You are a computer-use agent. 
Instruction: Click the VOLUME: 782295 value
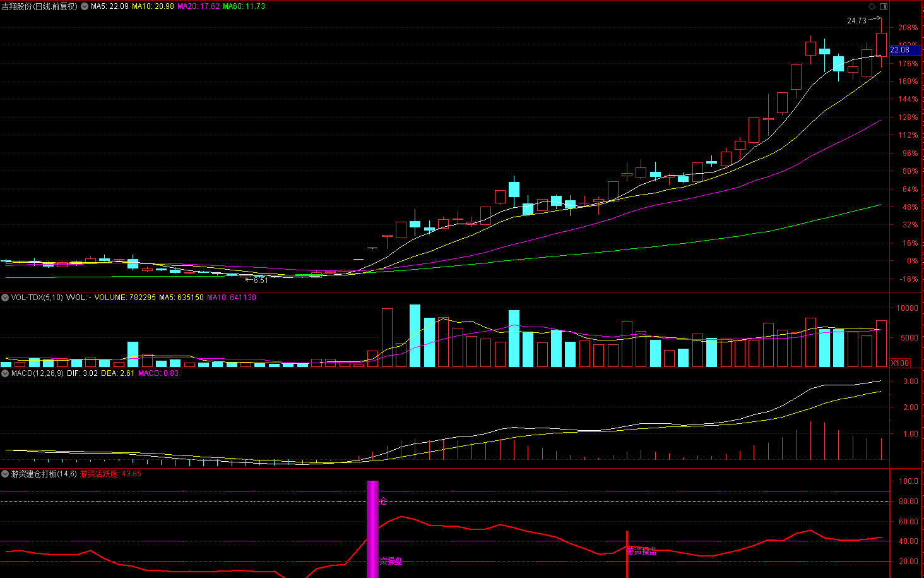tap(125, 298)
